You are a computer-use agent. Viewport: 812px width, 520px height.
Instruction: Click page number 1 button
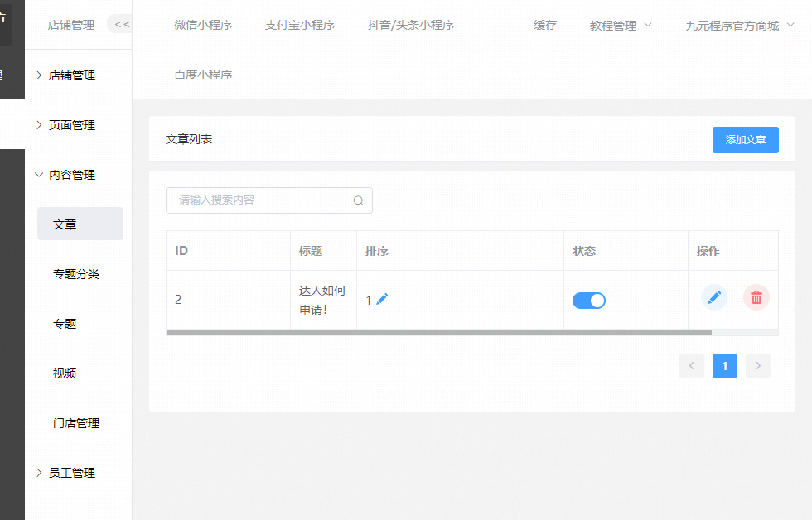724,366
